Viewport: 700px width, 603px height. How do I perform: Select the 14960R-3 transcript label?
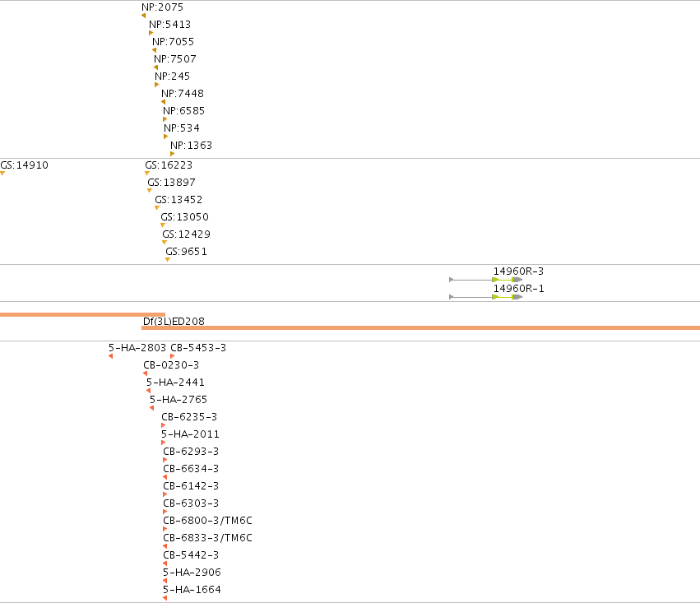[x=518, y=271]
